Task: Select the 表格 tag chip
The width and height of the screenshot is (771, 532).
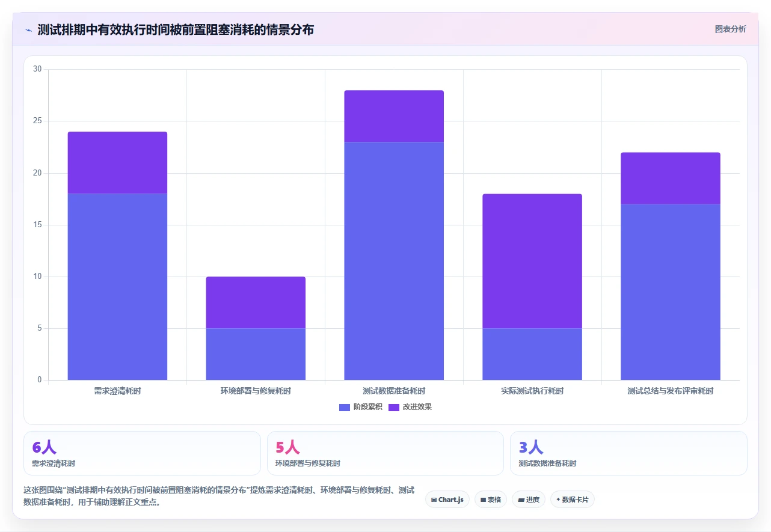Action: click(491, 500)
